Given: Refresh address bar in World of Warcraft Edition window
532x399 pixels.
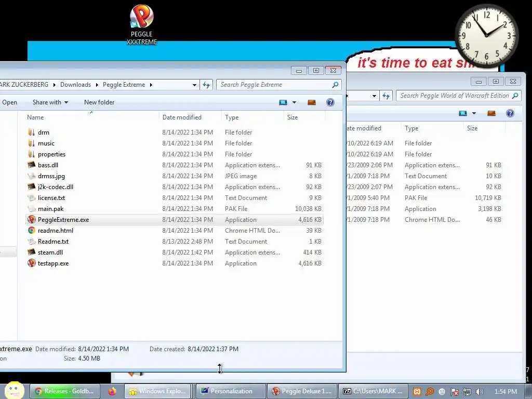Looking at the screenshot, I should tap(386, 96).
